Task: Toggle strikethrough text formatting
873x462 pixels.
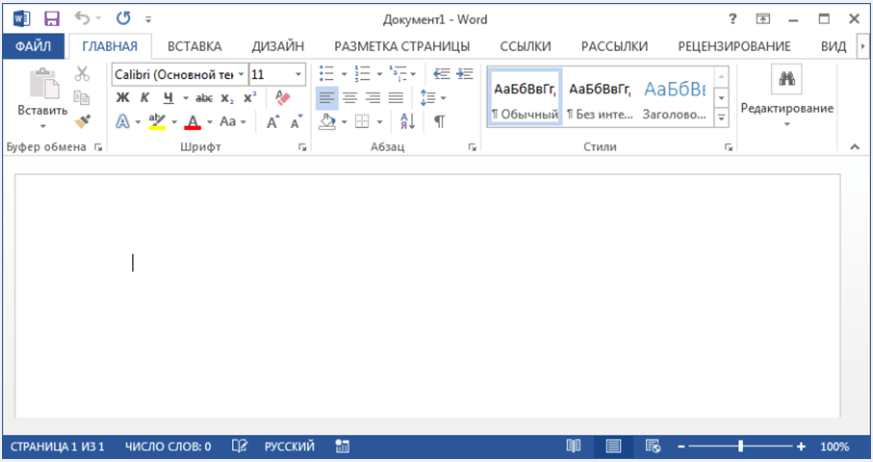Action: pos(204,98)
